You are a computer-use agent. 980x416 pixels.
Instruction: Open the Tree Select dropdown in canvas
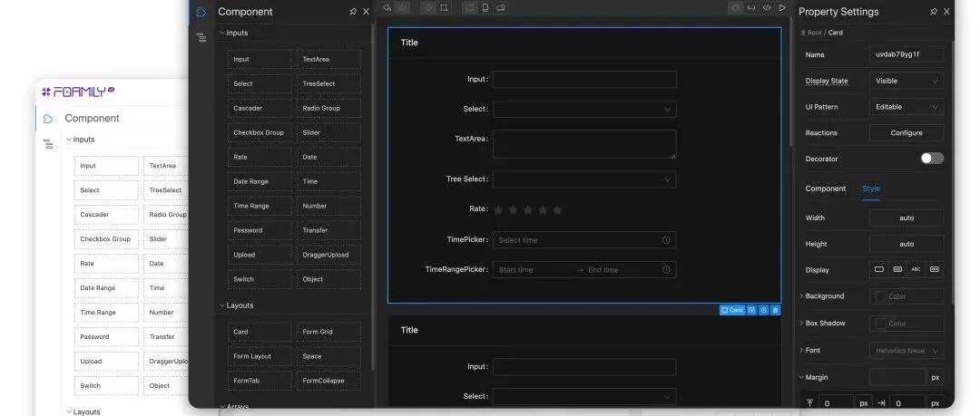[584, 179]
